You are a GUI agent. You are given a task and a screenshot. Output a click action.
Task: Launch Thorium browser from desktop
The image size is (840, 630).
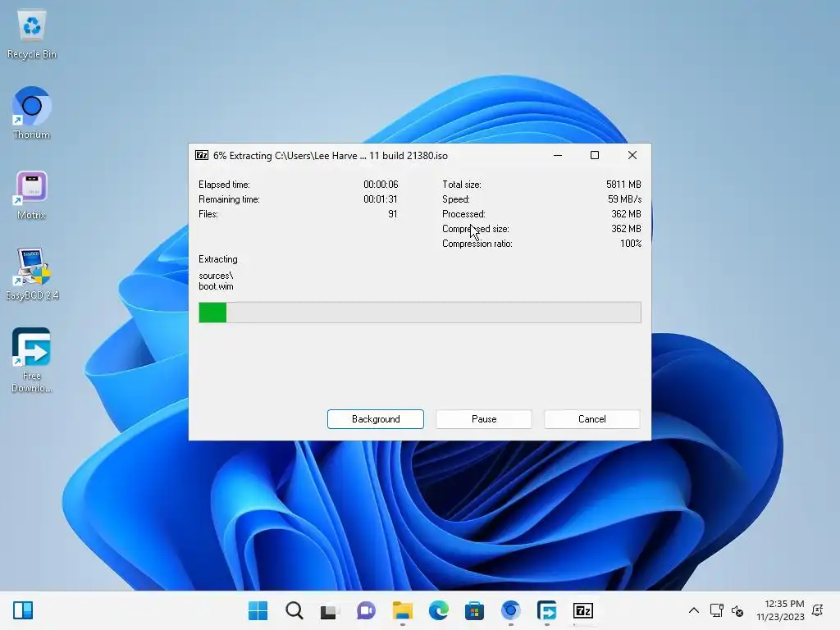click(x=32, y=113)
